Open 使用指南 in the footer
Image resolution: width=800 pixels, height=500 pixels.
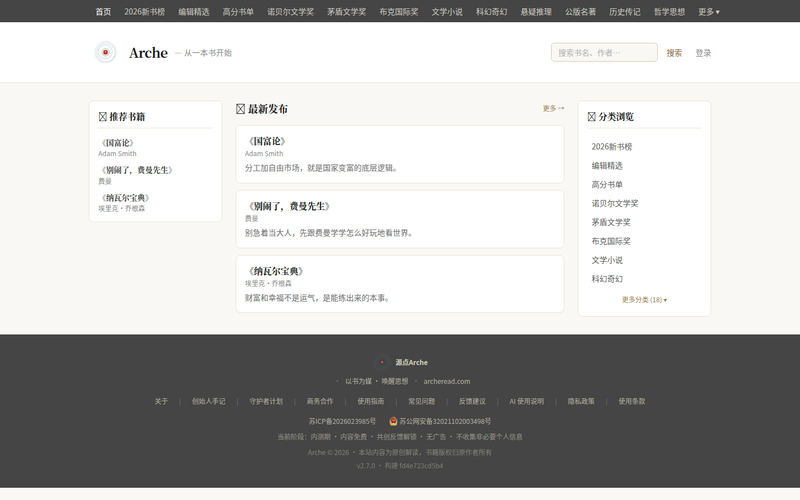coord(370,402)
